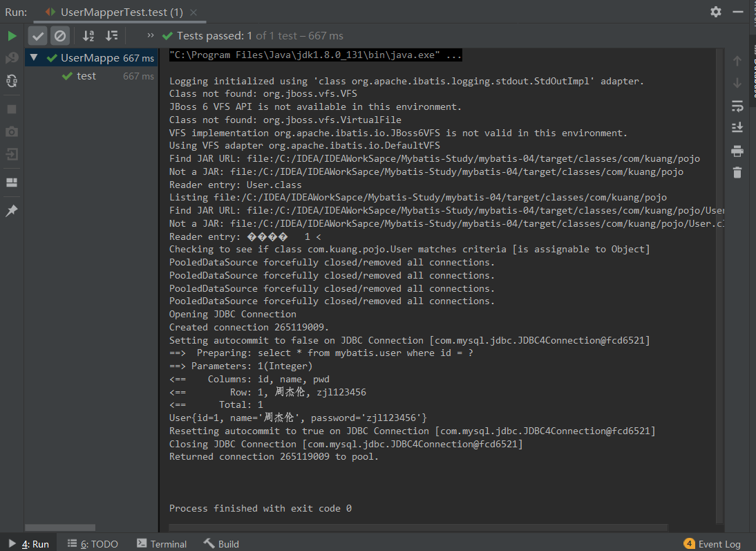
Task: Close the UserMapperTest.test (1) tab
Action: pos(193,12)
